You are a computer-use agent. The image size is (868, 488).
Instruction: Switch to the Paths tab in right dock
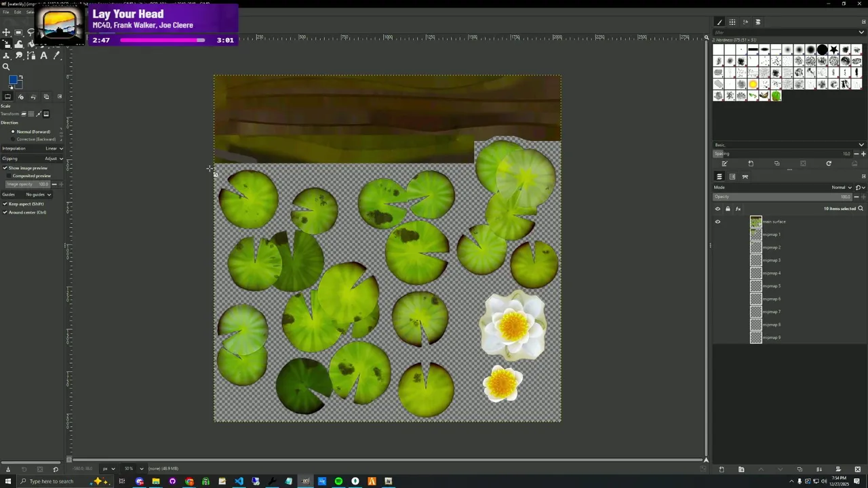click(x=745, y=176)
